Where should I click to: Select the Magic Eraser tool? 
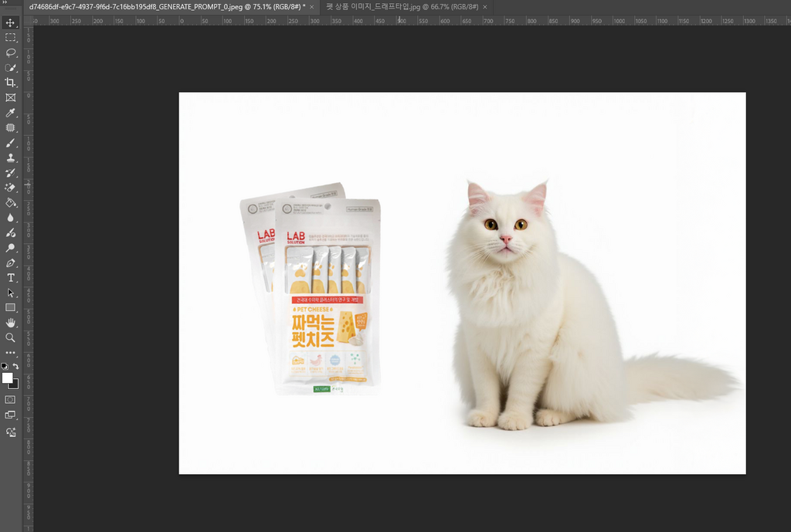[10, 188]
